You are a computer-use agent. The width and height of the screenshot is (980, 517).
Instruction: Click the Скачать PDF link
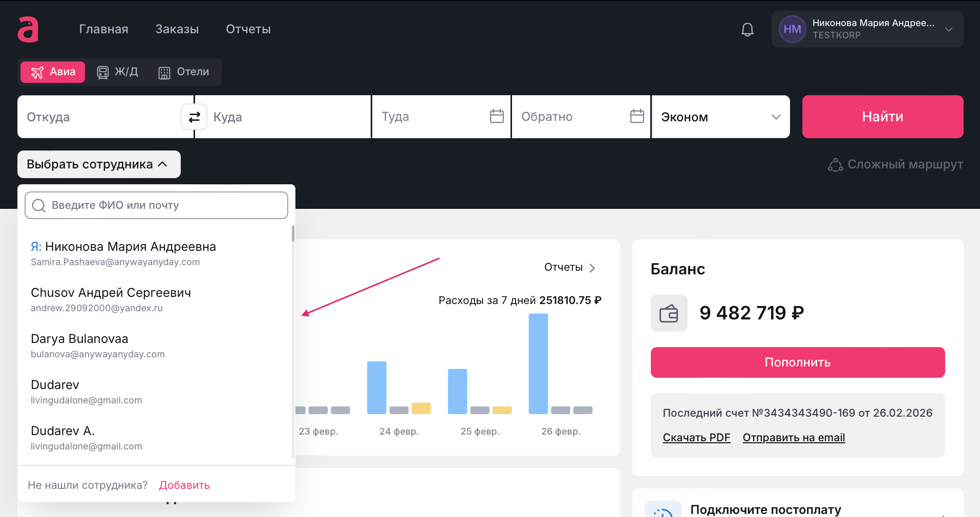pos(696,438)
